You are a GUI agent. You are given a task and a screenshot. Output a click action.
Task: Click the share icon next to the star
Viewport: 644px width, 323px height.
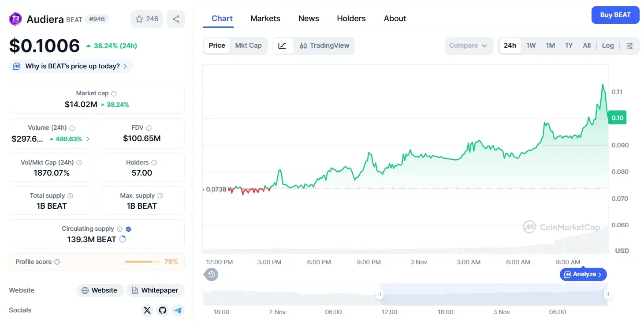176,19
